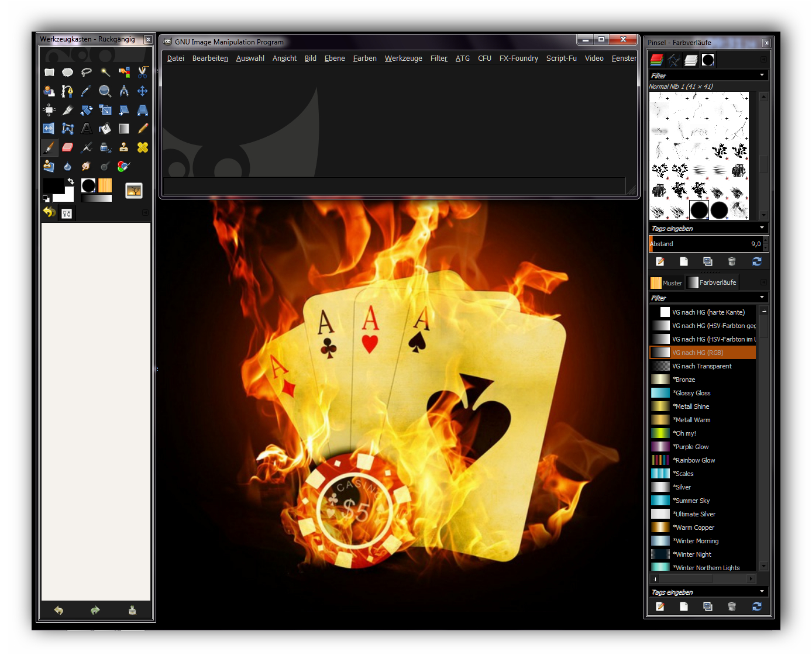
Task: Select the Move tool
Action: click(143, 91)
